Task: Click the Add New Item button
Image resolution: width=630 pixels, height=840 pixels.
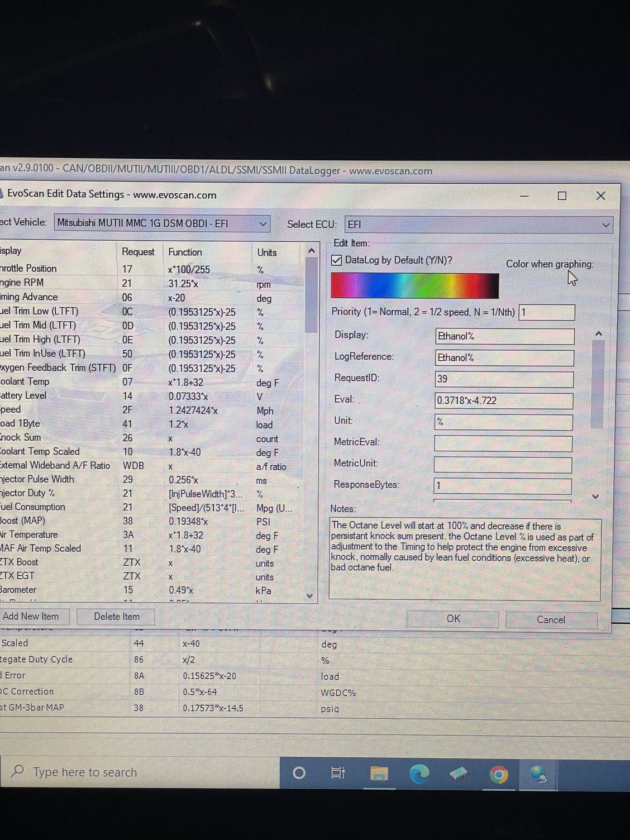Action: click(x=31, y=617)
